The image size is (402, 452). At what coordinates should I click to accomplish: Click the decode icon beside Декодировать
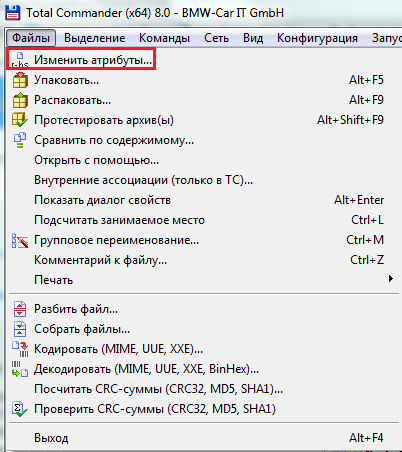[x=20, y=369]
